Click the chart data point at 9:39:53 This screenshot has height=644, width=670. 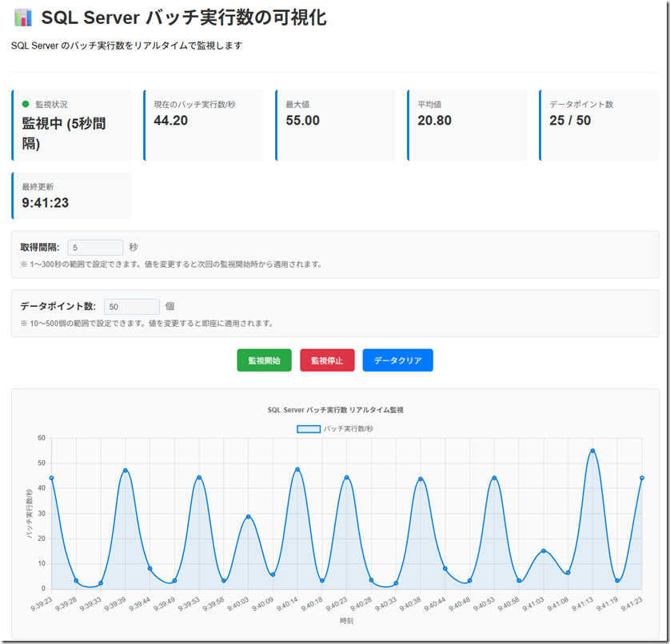pos(199,478)
